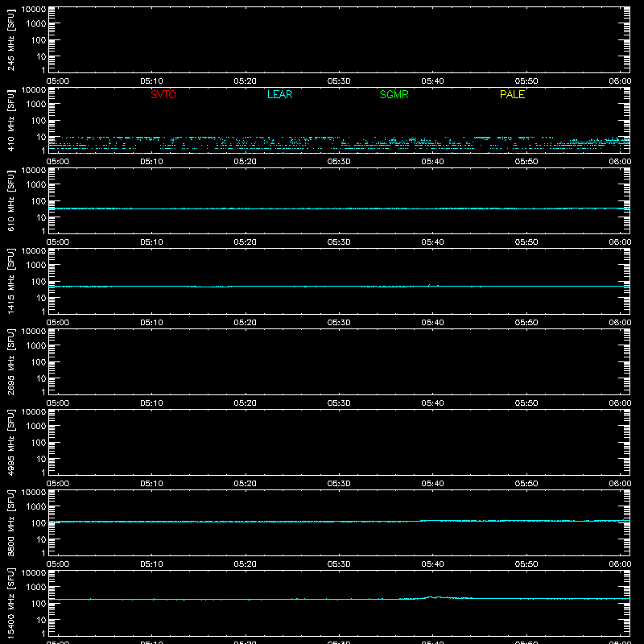Image resolution: width=644 pixels, height=644 pixels.
Task: Click the cyan LEAR station label
Action: 279,94
